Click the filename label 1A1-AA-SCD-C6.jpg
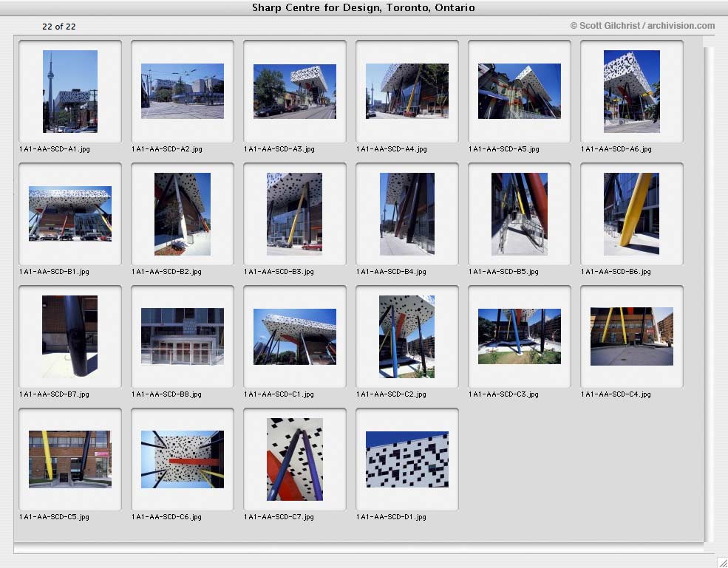This screenshot has width=728, height=568. [167, 516]
